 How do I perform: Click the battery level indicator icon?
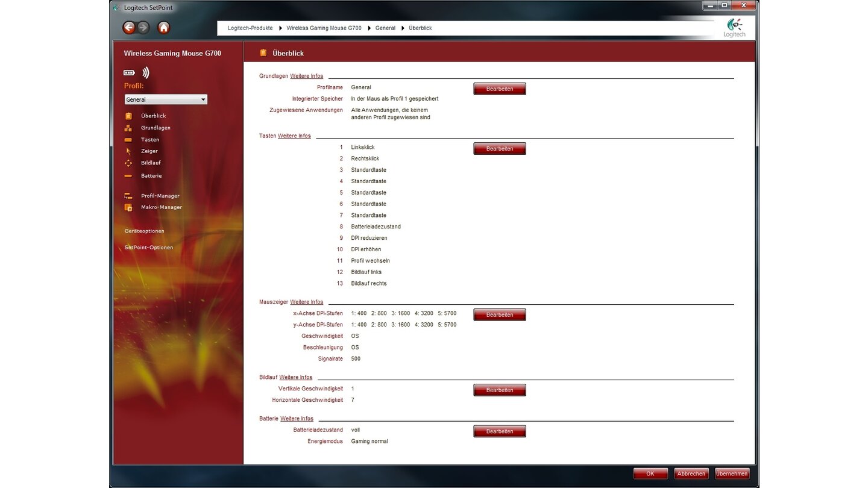point(130,73)
